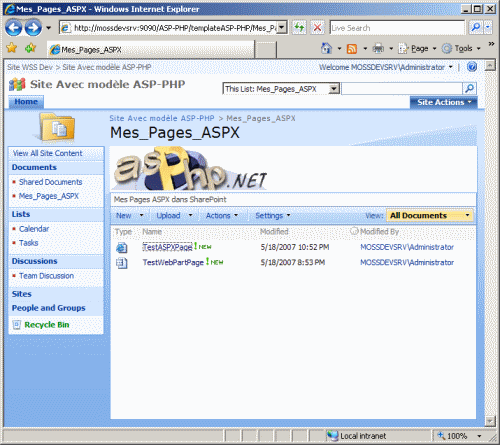Open the Team Discussion link
This screenshot has width=500, height=445.
tap(46, 276)
